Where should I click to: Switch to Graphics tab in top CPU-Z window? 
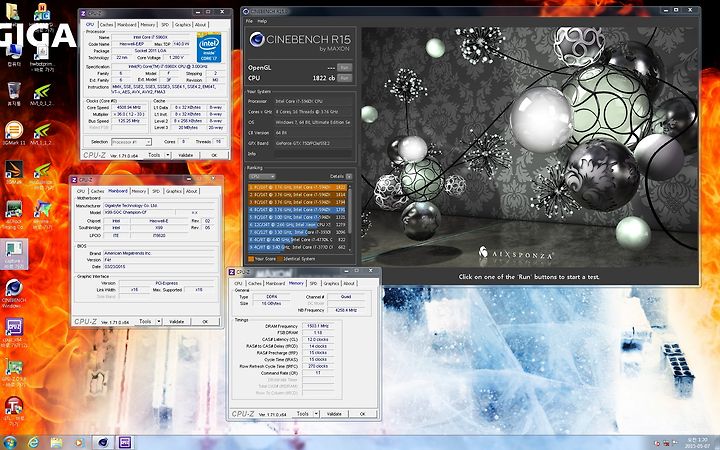click(182, 25)
